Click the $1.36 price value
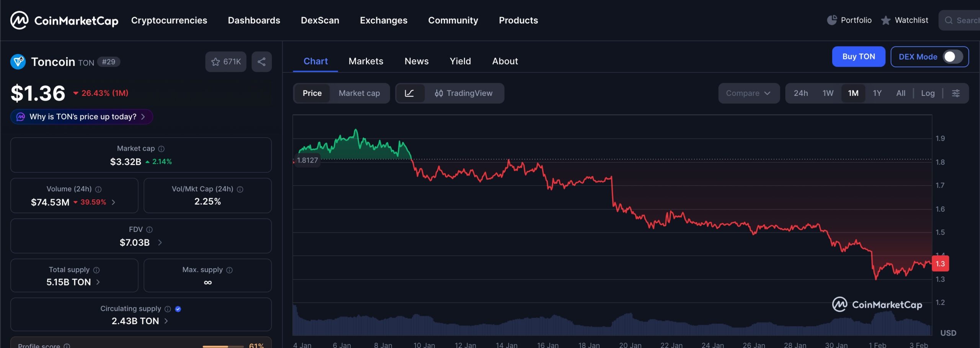Screen dimensions: 980x348 pyautogui.click(x=38, y=94)
